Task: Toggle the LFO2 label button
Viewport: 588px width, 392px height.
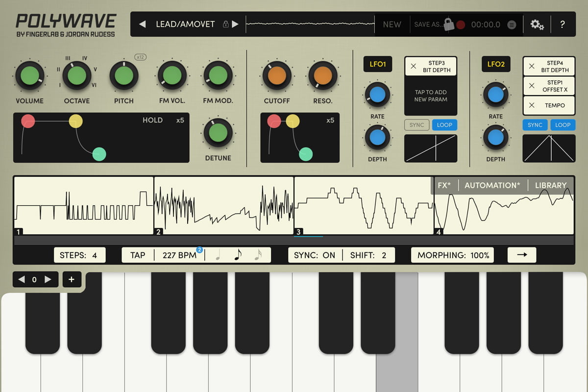Action: (x=496, y=64)
